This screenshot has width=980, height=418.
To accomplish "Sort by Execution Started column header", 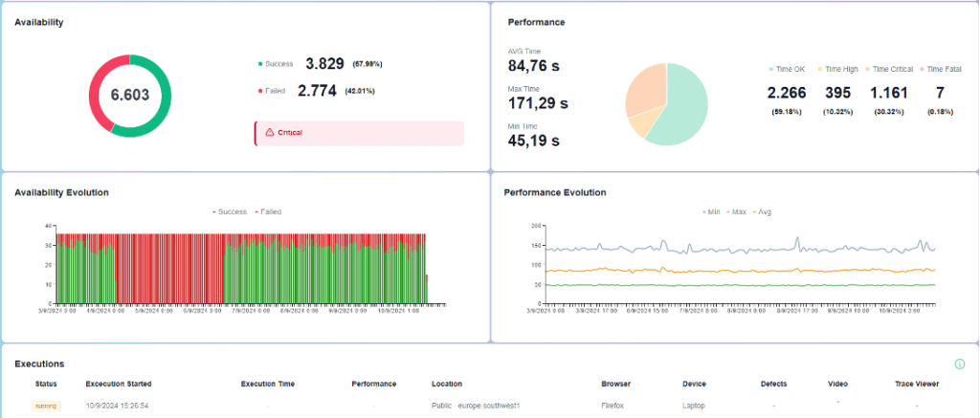I will (x=119, y=384).
